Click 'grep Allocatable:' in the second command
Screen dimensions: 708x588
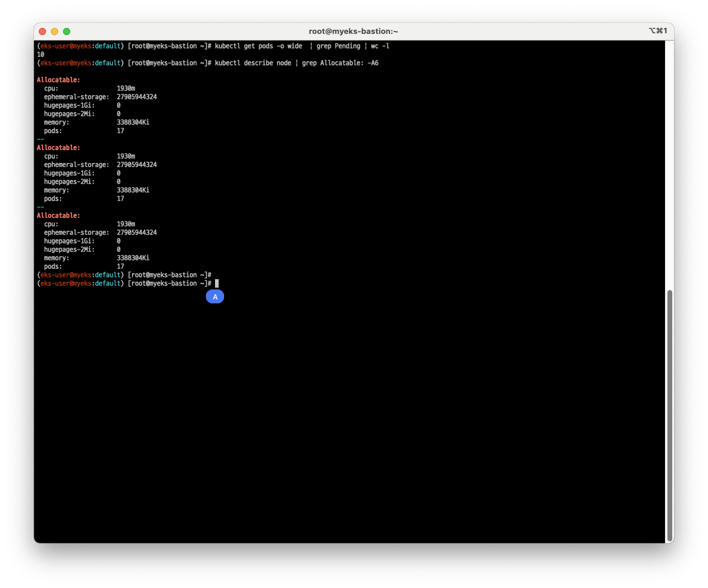pos(332,63)
